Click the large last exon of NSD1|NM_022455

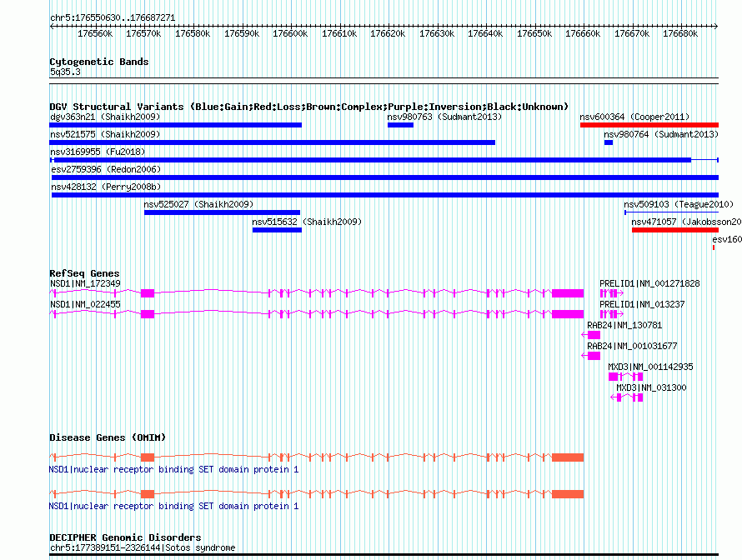pos(568,314)
